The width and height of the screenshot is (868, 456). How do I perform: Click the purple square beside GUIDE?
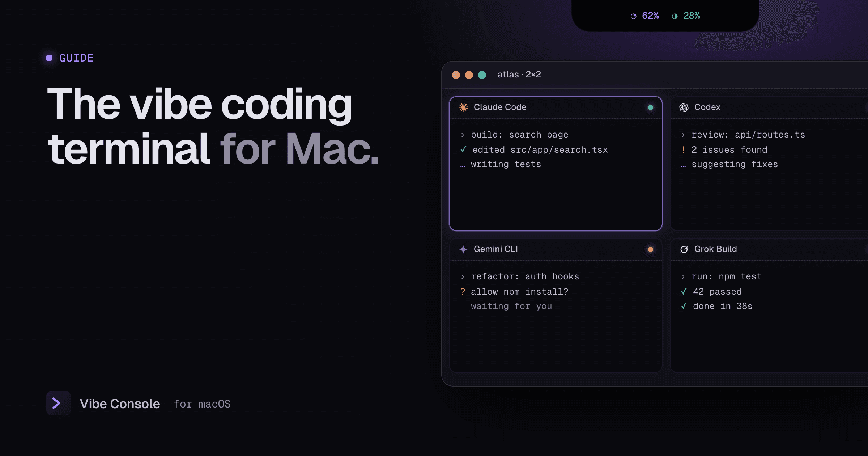49,58
